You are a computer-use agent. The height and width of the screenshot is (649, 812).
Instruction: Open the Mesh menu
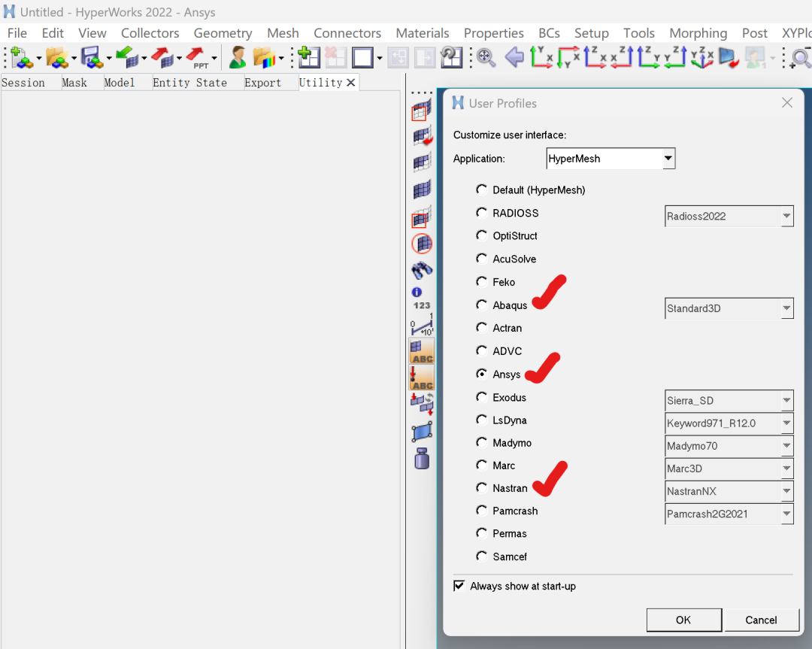pyautogui.click(x=283, y=33)
